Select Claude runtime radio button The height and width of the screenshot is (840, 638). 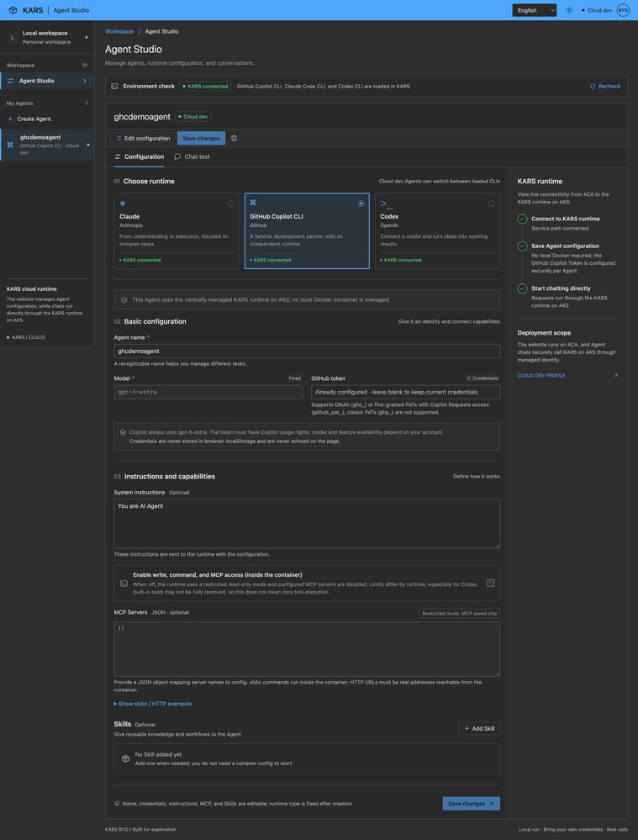pos(231,203)
